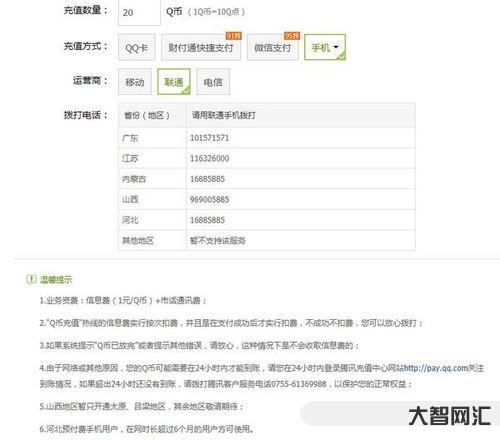Click number 16885885 in the 河北 row
This screenshot has height=440, width=500.
207,220
